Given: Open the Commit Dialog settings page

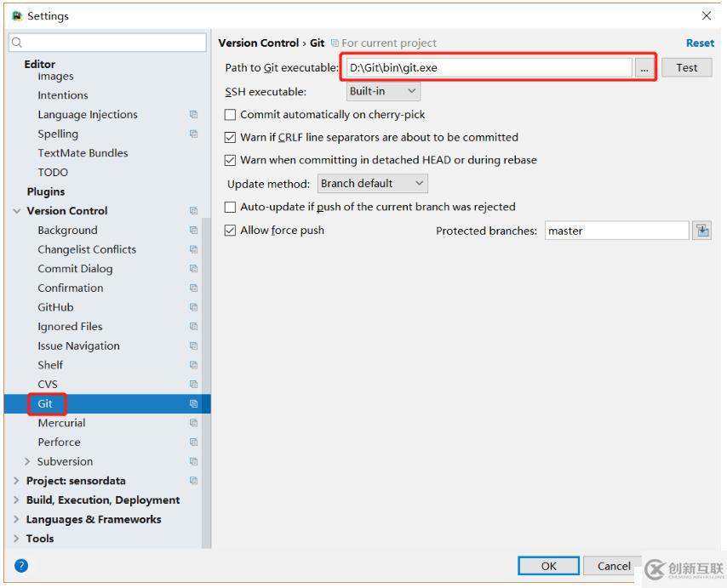Looking at the screenshot, I should 75,269.
